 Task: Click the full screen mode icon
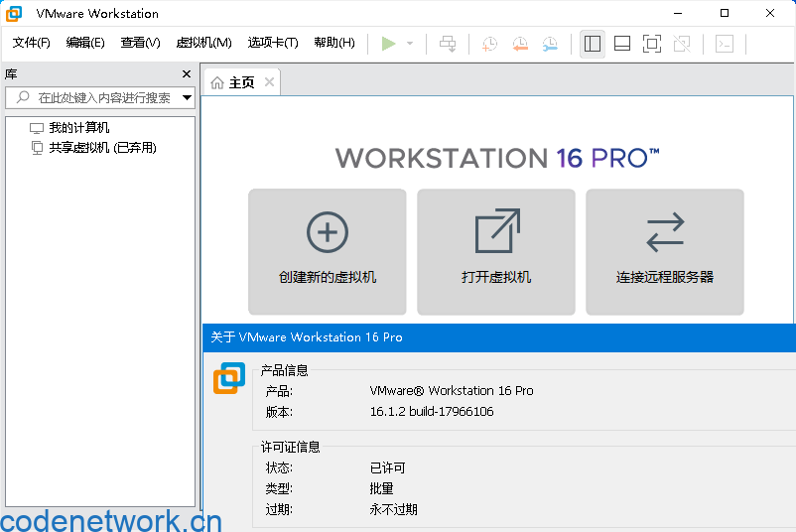652,44
